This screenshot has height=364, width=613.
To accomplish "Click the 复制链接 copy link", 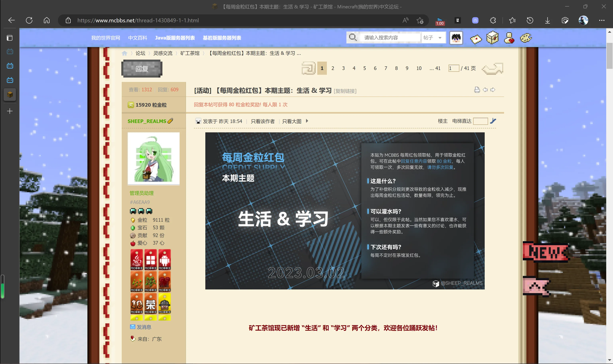I will (345, 91).
